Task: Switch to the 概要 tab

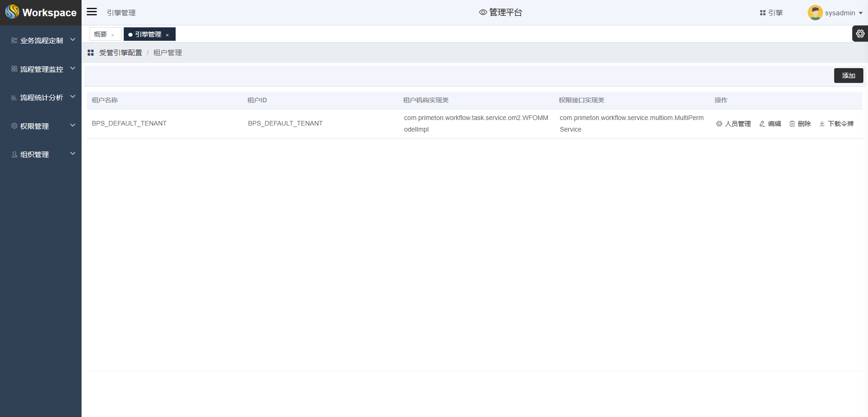Action: [100, 34]
